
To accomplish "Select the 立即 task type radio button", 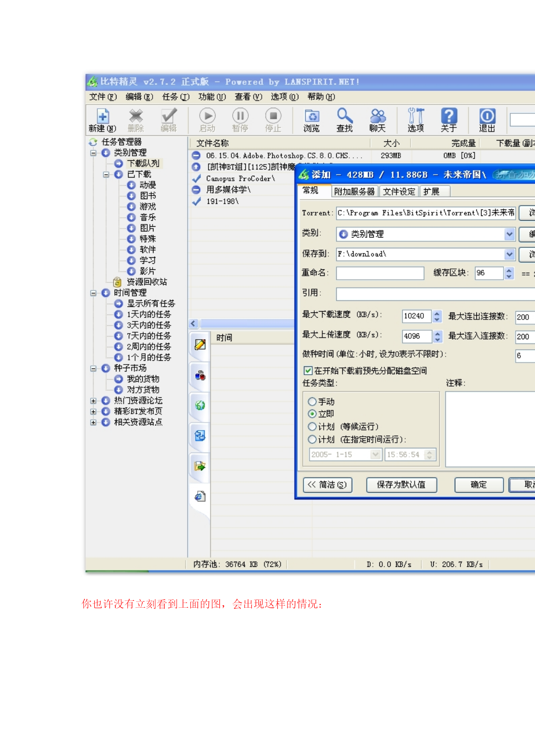I will click(x=312, y=414).
